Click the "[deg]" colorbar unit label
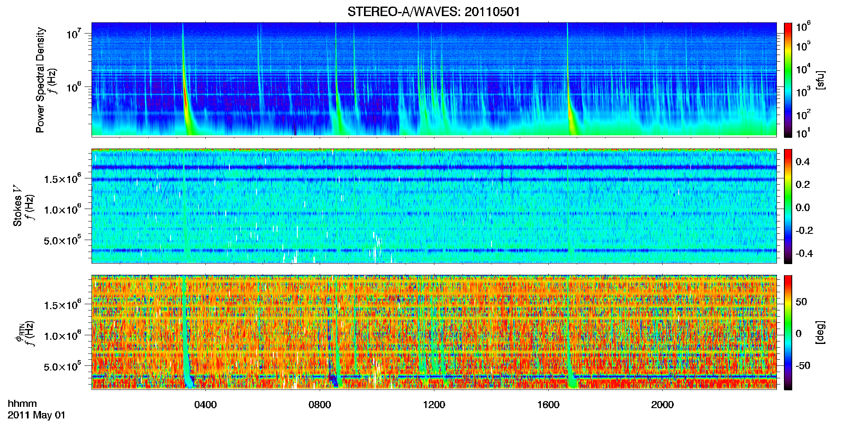The image size is (868, 447). tap(820, 332)
